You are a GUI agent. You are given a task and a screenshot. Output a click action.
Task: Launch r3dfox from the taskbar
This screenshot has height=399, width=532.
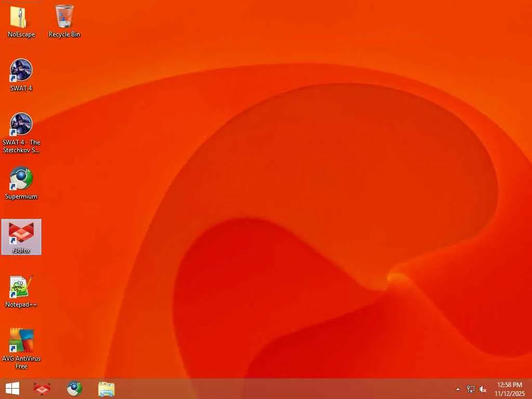[x=42, y=389]
